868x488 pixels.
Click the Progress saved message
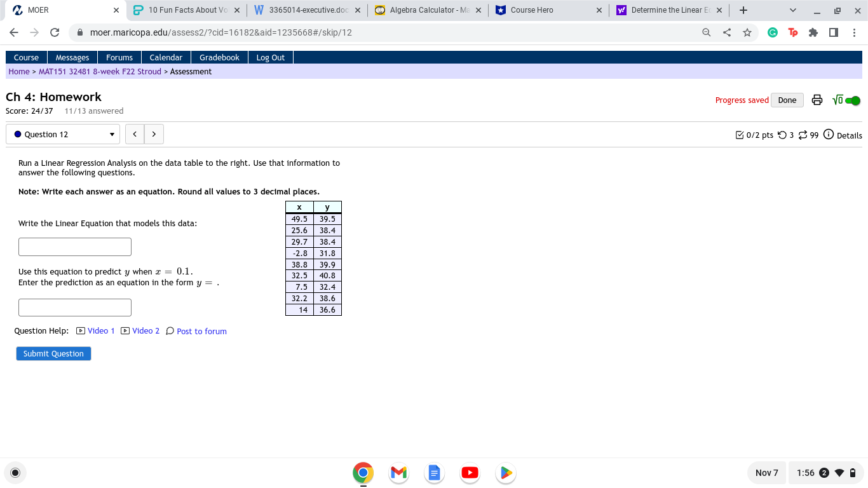click(742, 100)
